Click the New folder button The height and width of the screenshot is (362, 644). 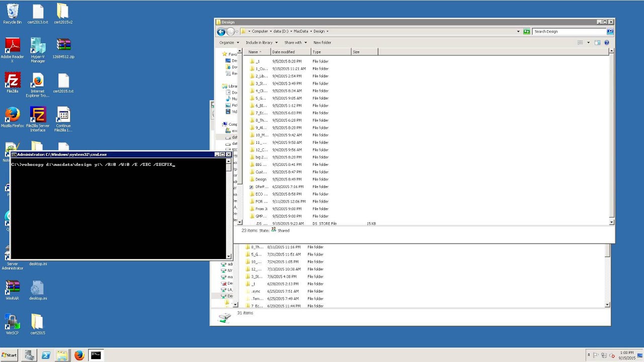[322, 43]
